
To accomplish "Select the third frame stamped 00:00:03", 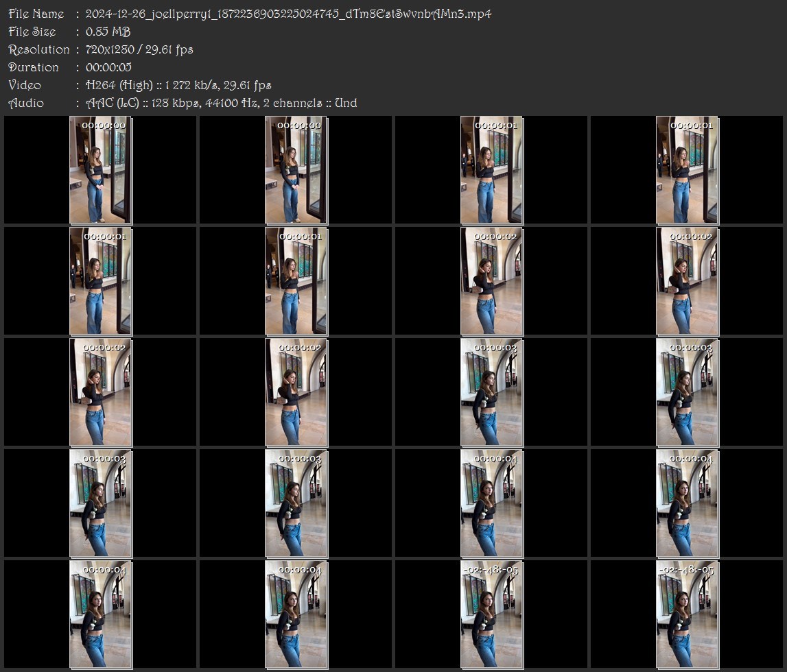I will click(x=101, y=503).
